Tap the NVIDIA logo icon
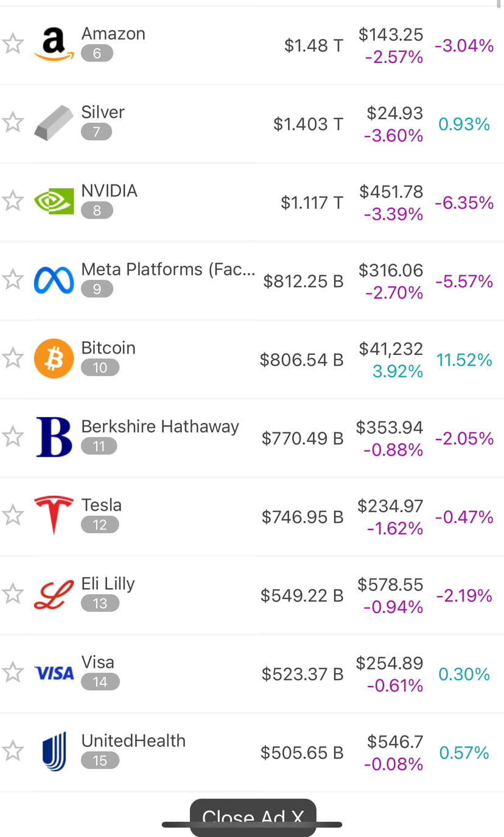This screenshot has height=837, width=504. coord(54,201)
